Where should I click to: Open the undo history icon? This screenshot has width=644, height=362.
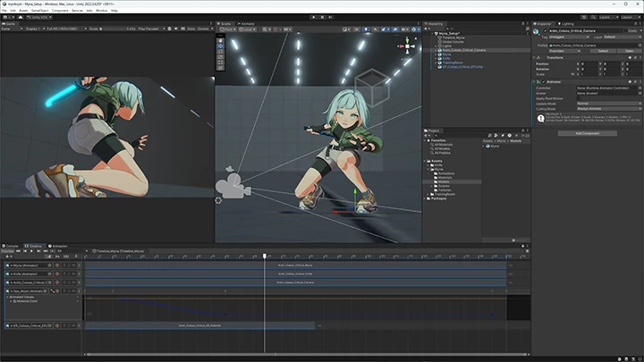pos(584,17)
